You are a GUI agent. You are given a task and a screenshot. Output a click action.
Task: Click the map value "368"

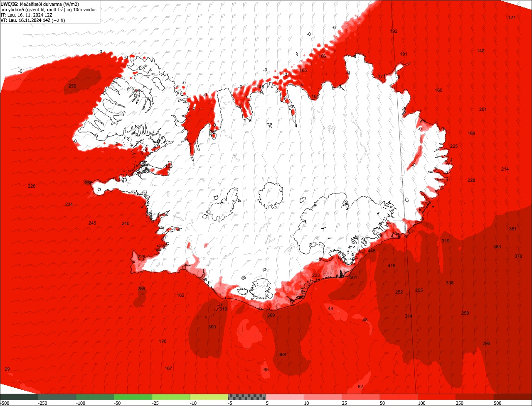coord(282,355)
